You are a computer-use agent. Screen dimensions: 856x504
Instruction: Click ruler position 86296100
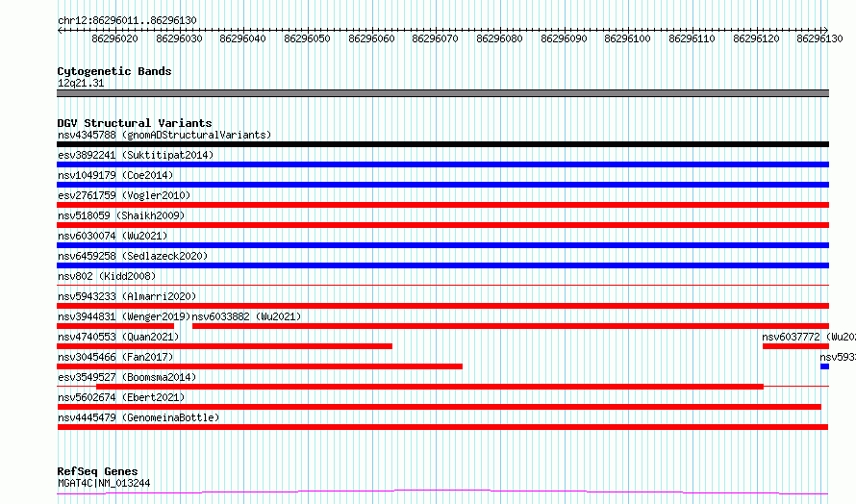click(628, 38)
